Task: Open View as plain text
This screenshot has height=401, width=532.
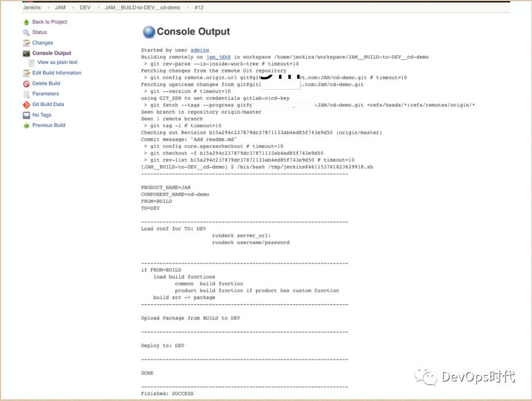Action: point(57,62)
